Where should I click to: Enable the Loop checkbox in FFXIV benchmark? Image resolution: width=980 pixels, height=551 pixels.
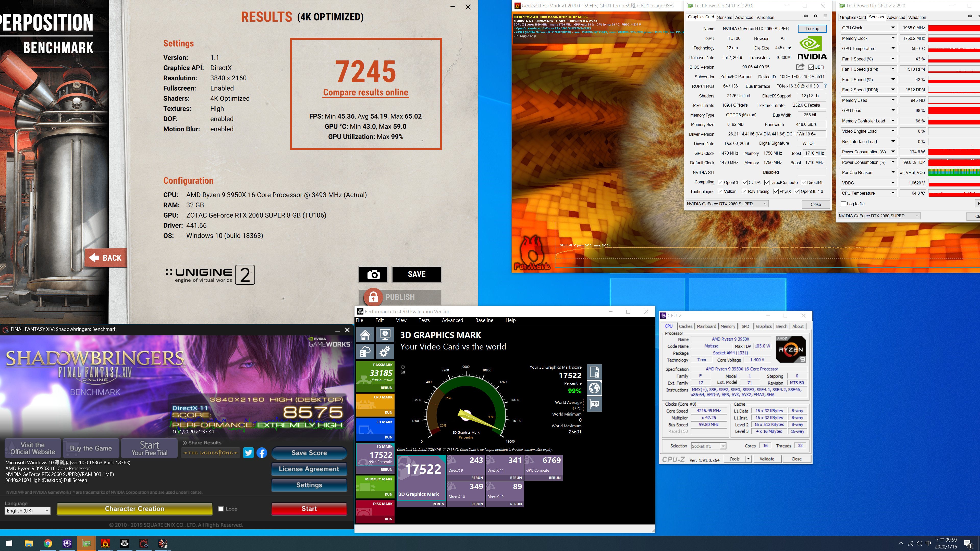coord(221,509)
